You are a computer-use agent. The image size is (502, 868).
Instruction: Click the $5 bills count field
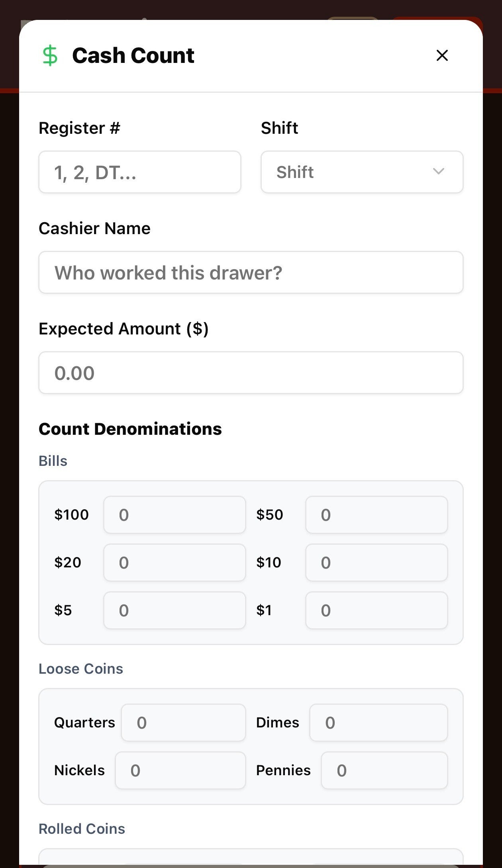point(174,610)
